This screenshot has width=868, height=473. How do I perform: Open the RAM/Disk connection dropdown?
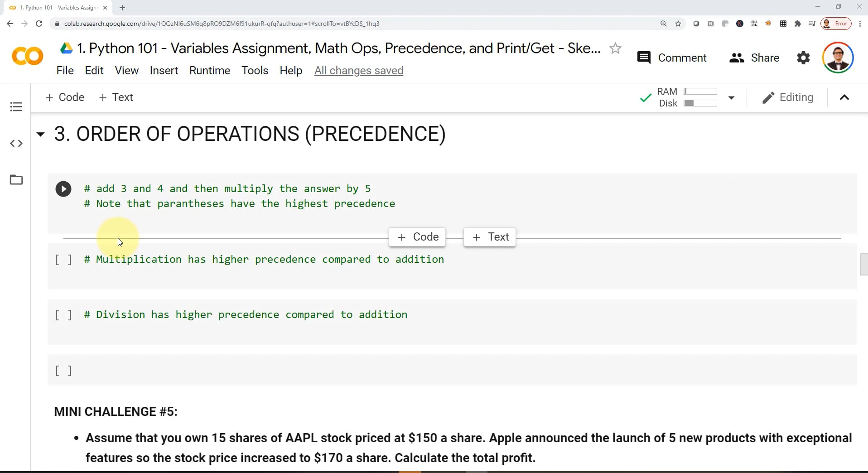click(x=731, y=97)
